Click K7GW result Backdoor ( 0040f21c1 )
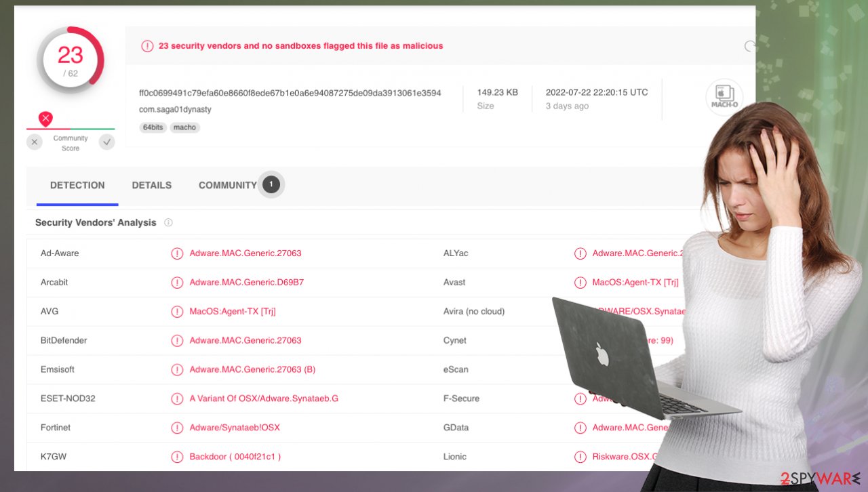 [235, 457]
